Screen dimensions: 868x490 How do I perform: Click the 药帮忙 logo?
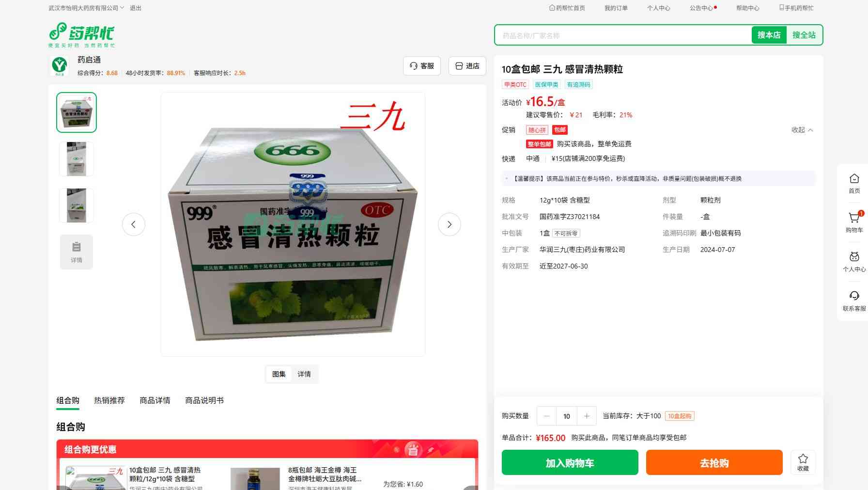coord(82,35)
